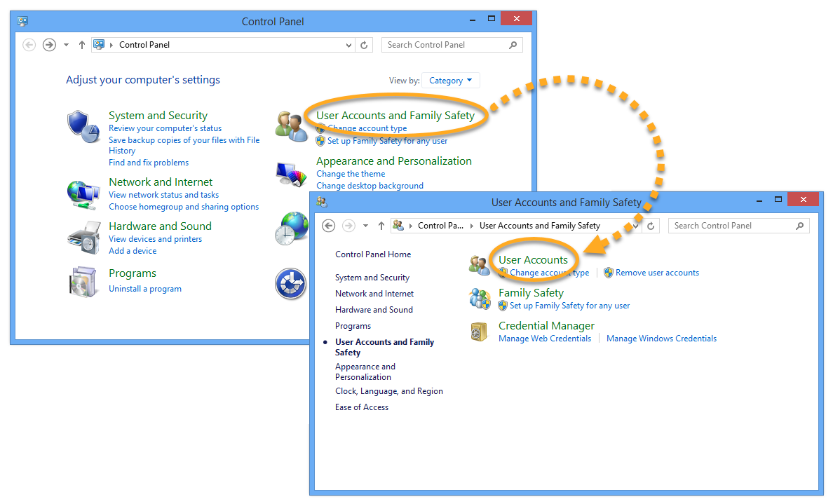
Task: Expand the address bar history dropdown in back window
Action: (x=349, y=45)
